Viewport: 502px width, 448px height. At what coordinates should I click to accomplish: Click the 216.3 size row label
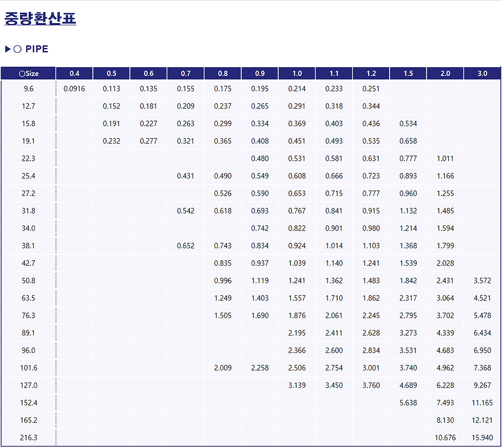29,438
